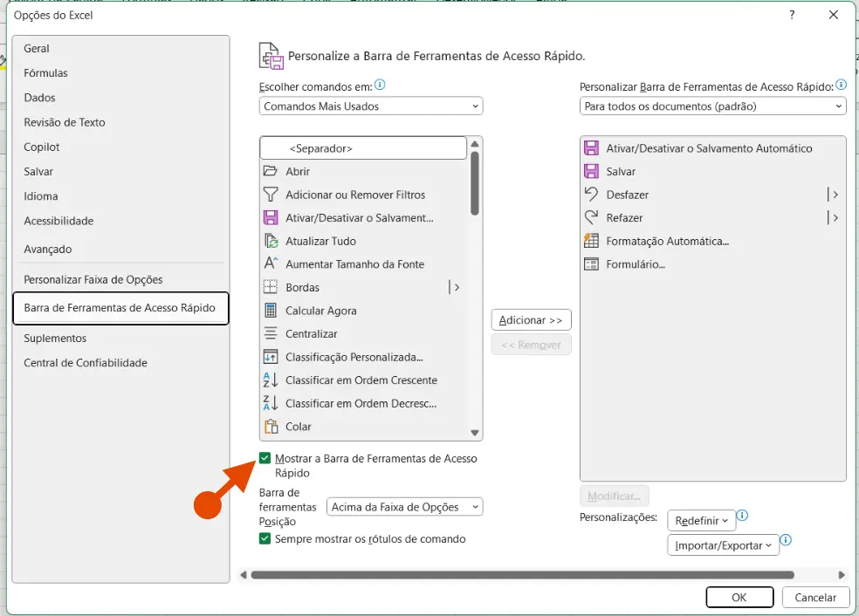This screenshot has height=616, width=859.
Task: Click the Formulário icon in right list
Action: (591, 264)
